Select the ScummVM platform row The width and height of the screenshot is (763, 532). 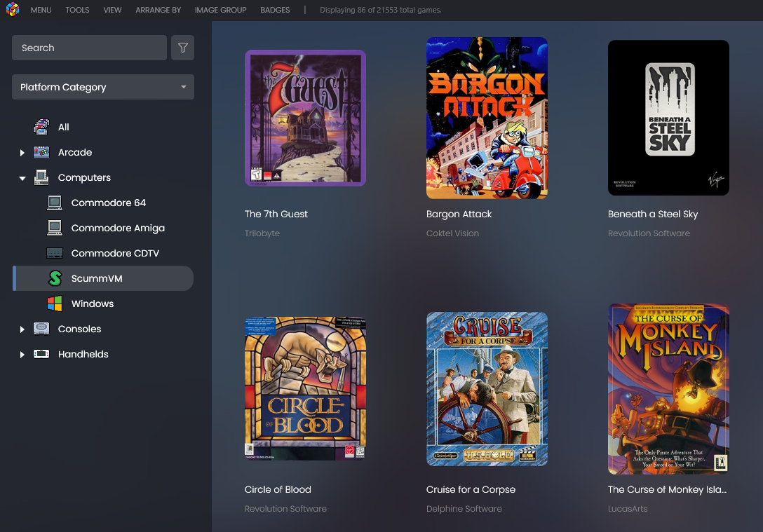[x=103, y=278]
